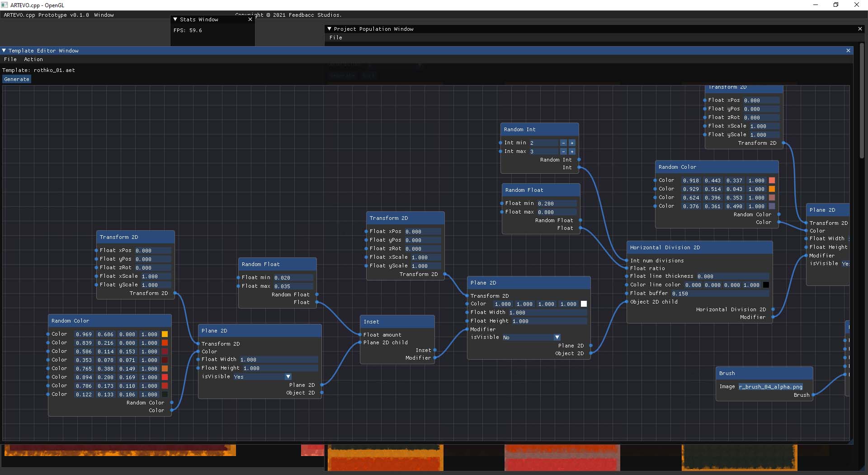Image resolution: width=868 pixels, height=475 pixels.
Task: Close the Project Population Window
Action: pos(860,29)
